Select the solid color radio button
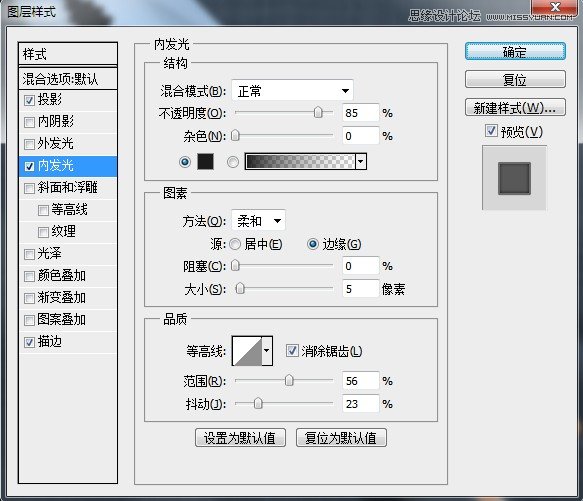 point(185,162)
